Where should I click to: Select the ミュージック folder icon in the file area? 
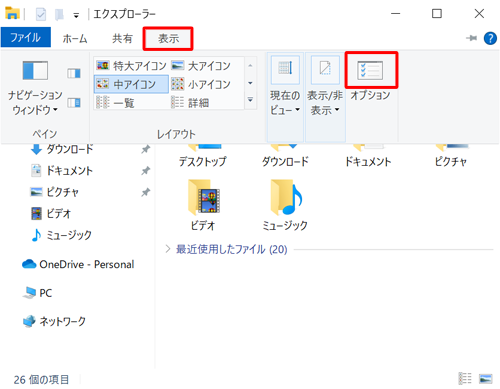tap(286, 197)
